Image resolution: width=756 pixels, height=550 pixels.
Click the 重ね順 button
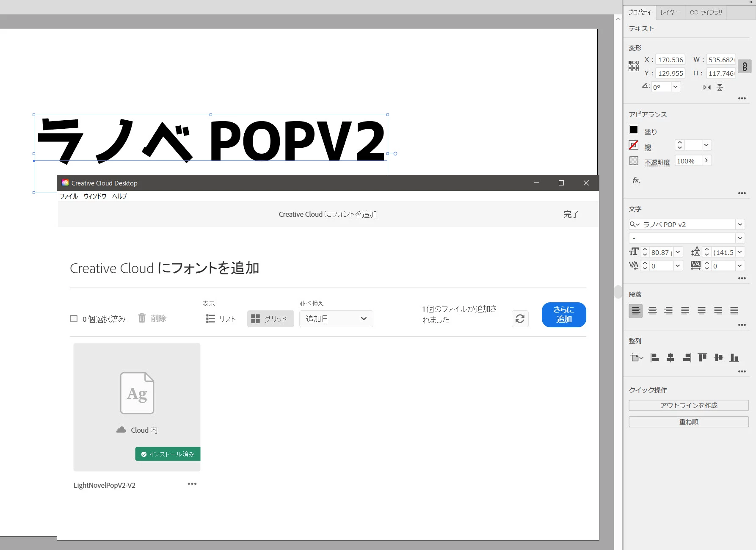click(x=689, y=422)
